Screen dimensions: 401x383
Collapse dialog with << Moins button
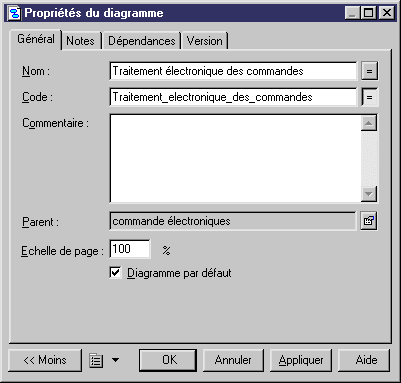coord(45,360)
